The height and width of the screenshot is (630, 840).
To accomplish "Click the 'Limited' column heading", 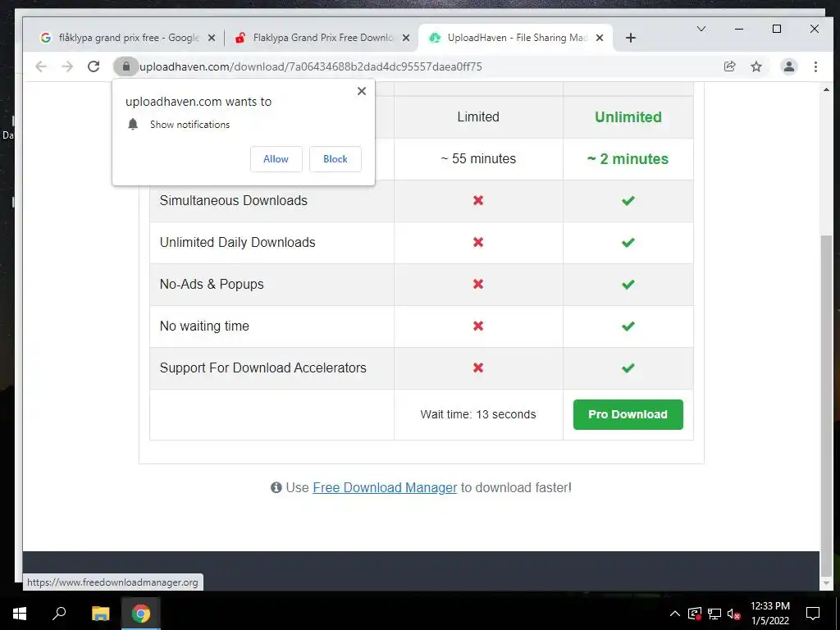I will pos(478,116).
